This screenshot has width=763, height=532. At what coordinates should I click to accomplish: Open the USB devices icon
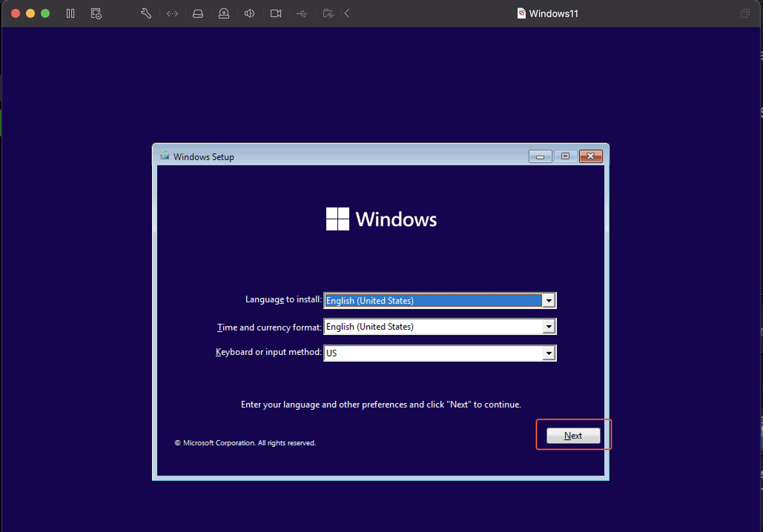[302, 14]
